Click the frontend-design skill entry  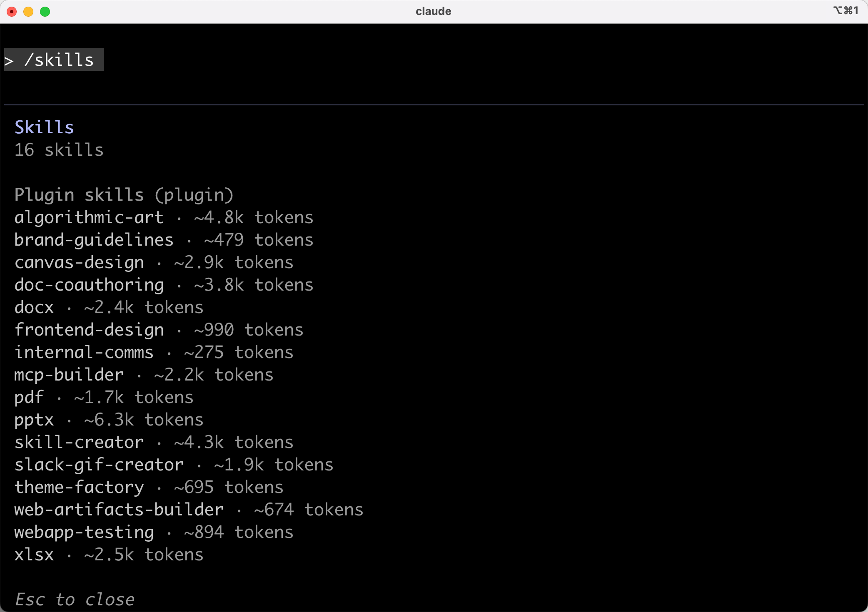pos(89,330)
